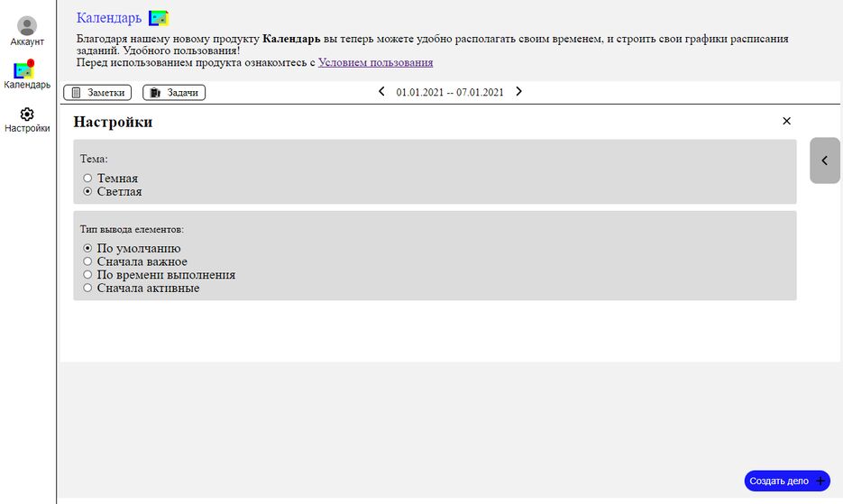Viewport: 843px width, 504px height.
Task: Click the Календарь header title link
Action: [x=108, y=18]
